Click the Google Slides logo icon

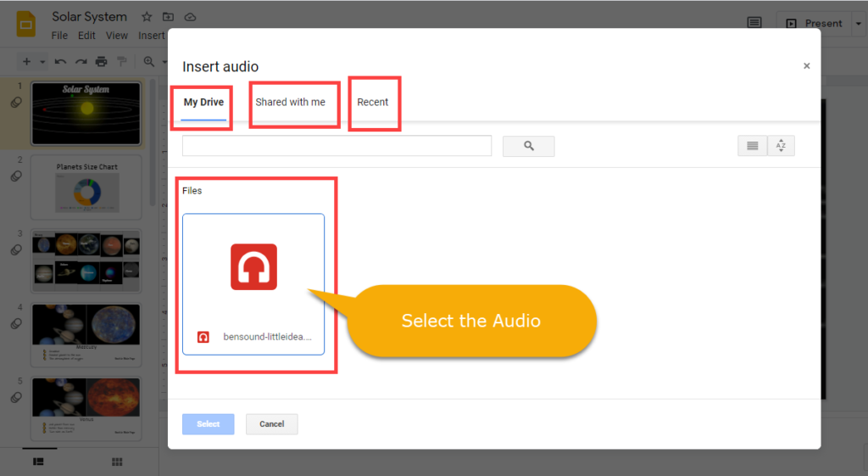pos(26,25)
